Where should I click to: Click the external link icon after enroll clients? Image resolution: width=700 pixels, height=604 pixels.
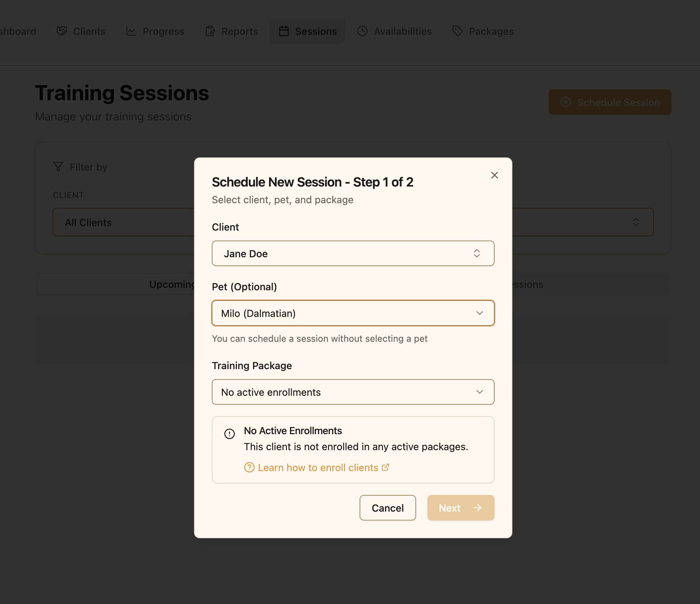[x=386, y=468]
